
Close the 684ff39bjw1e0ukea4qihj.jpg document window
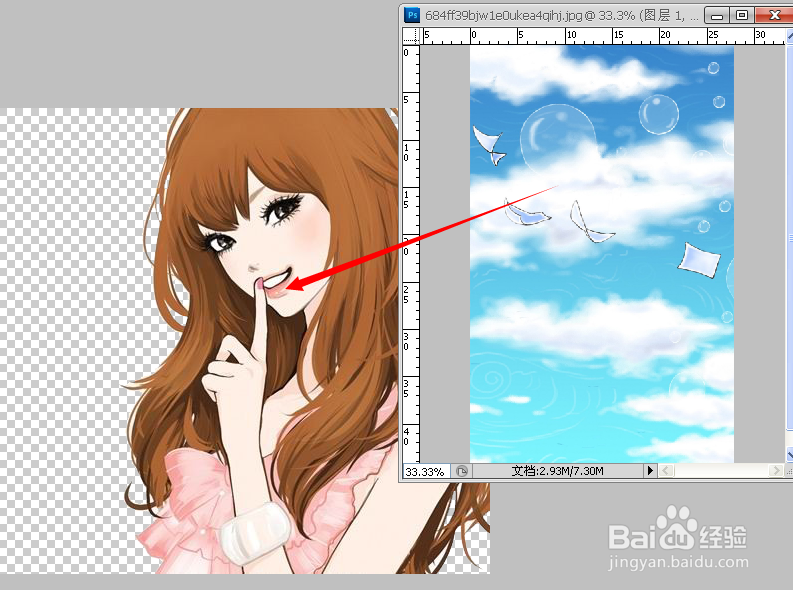point(774,15)
